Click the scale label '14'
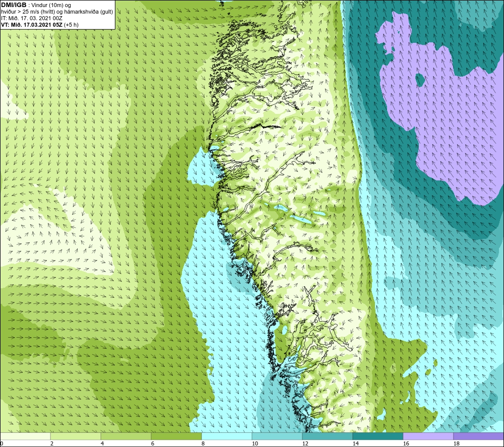This screenshot has width=504, height=447. coord(355,443)
